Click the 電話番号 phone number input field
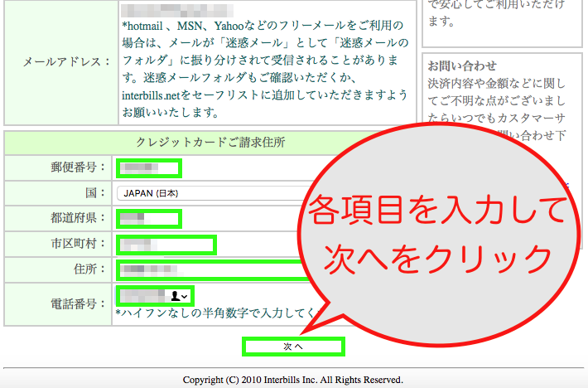Image resolution: width=588 pixels, height=388 pixels. [x=142, y=296]
